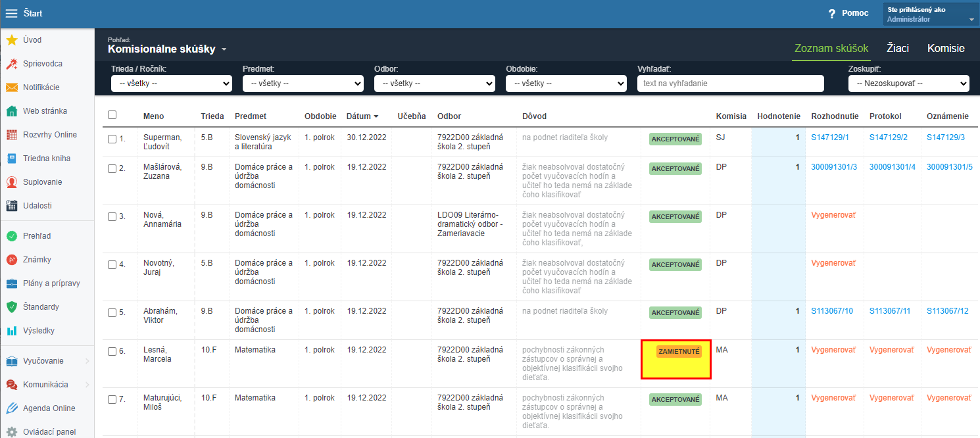Open the Predmet filter dropdown
980x438 pixels.
coord(303,84)
